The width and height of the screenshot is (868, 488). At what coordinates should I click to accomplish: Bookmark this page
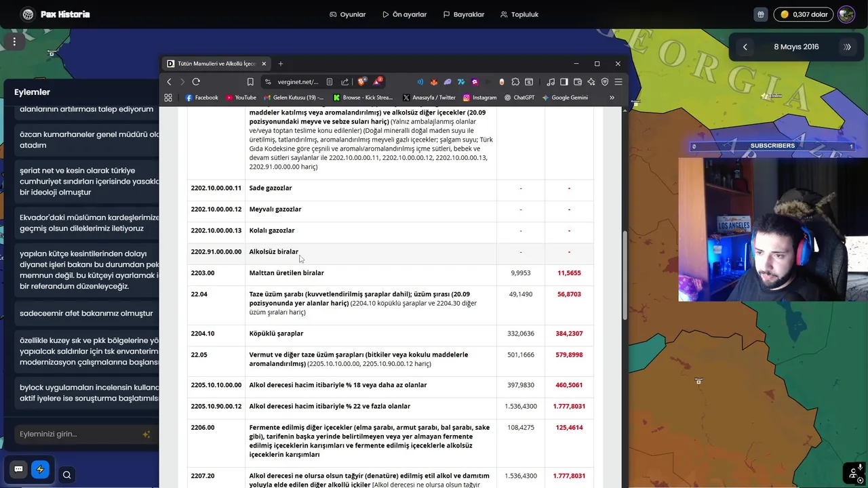tap(250, 81)
